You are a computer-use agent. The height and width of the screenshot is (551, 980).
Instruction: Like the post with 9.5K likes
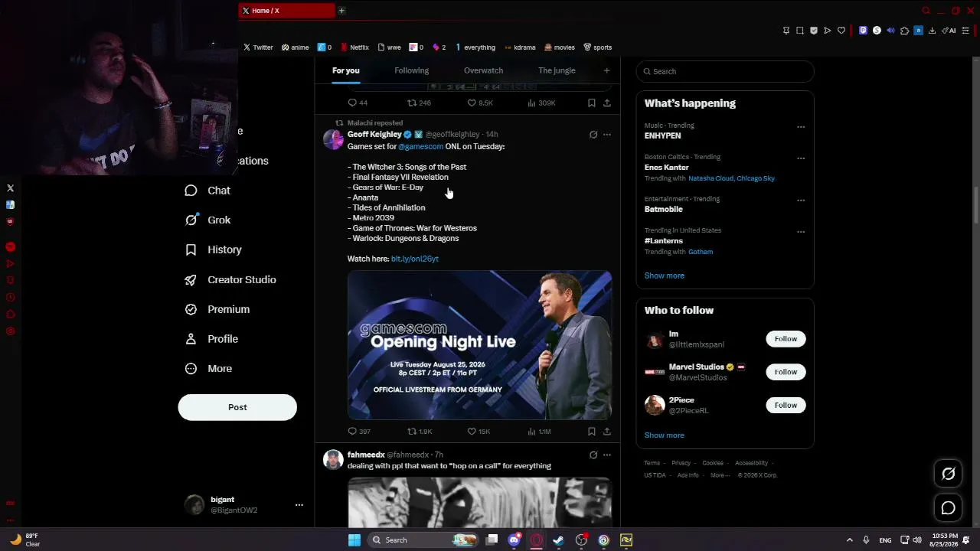click(x=479, y=103)
